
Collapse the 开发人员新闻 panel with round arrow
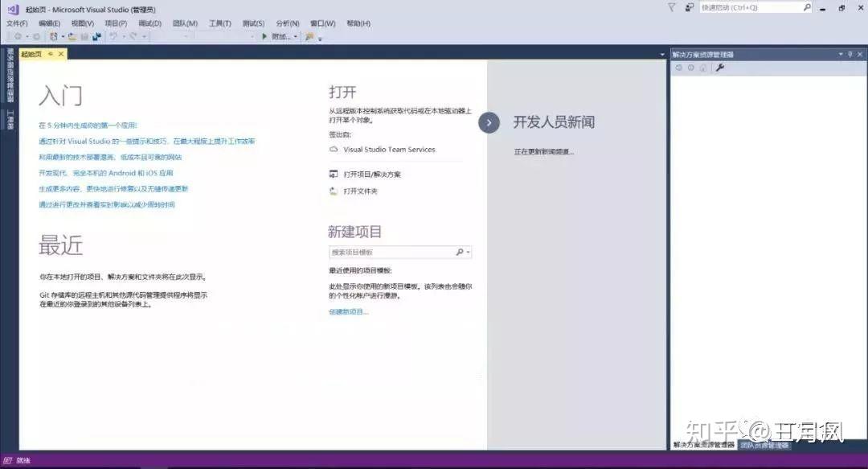(x=489, y=122)
